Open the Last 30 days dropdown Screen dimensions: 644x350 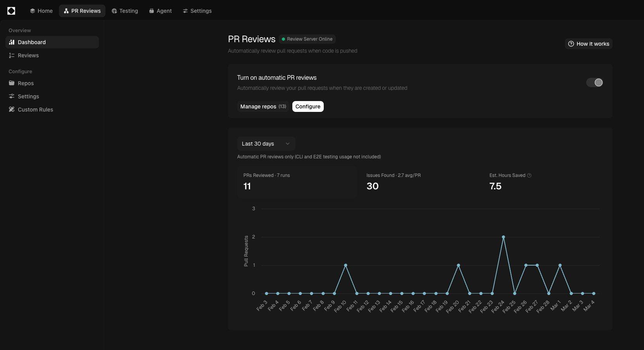pyautogui.click(x=266, y=144)
